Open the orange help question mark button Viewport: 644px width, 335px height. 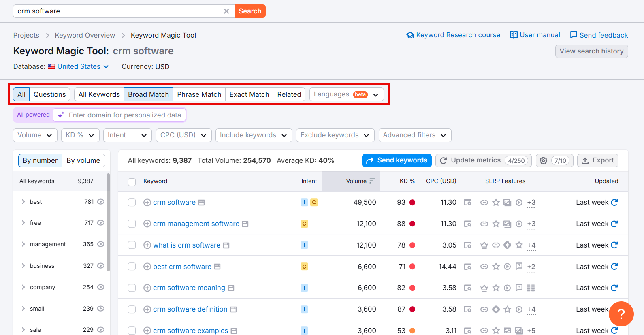coord(621,314)
